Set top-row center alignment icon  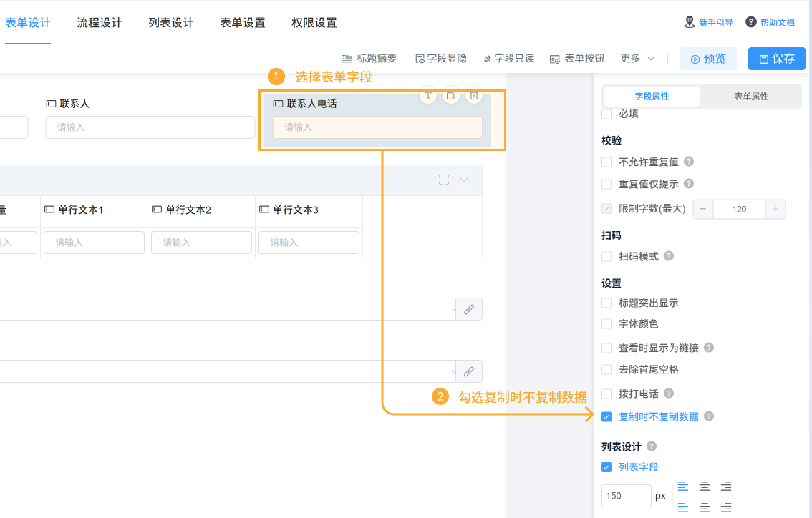coord(705,486)
